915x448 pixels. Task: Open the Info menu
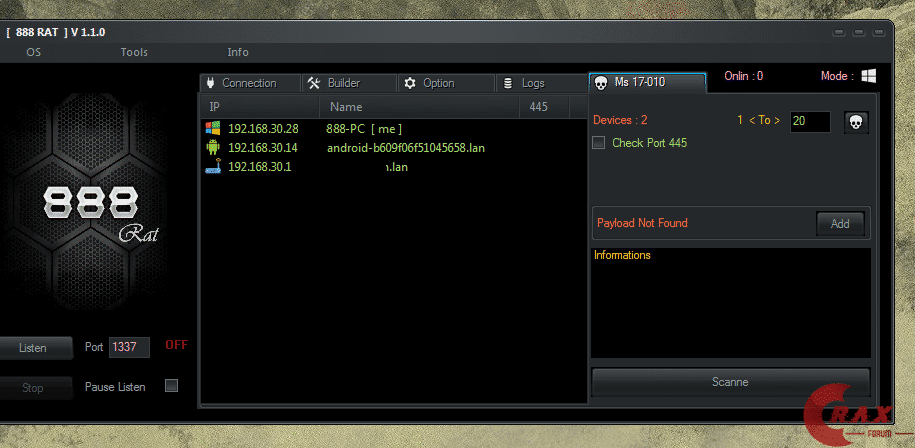238,52
